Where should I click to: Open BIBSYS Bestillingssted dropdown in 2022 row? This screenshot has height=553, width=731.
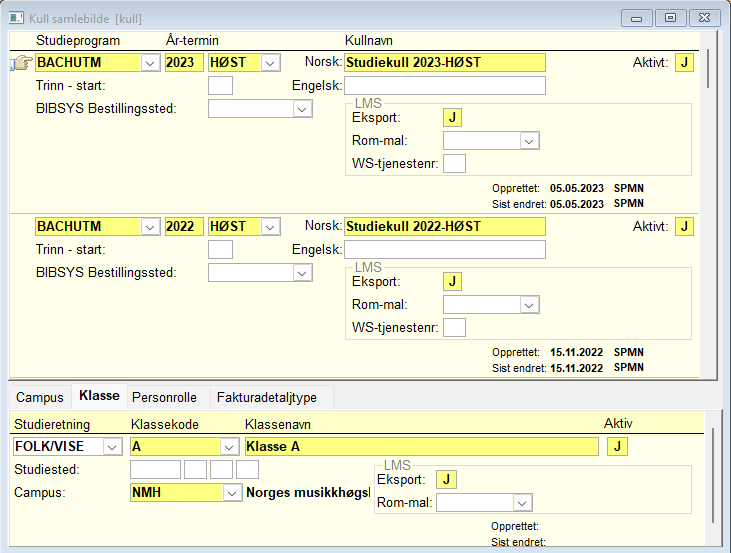tap(302, 273)
